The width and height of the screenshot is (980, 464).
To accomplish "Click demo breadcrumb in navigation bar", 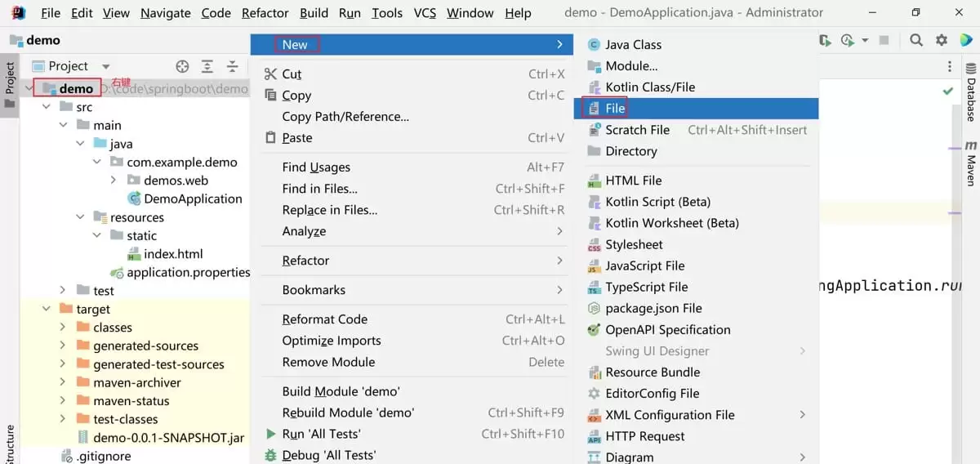I will point(35,40).
